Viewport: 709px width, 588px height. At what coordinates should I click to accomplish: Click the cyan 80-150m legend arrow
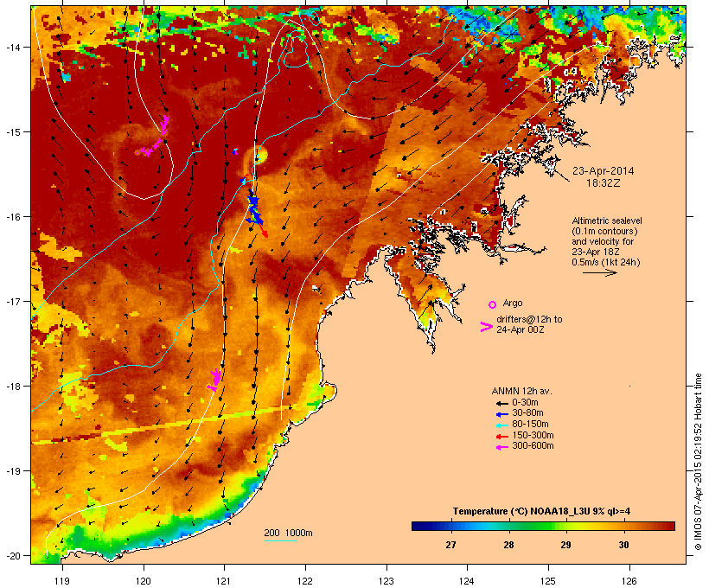coord(501,425)
